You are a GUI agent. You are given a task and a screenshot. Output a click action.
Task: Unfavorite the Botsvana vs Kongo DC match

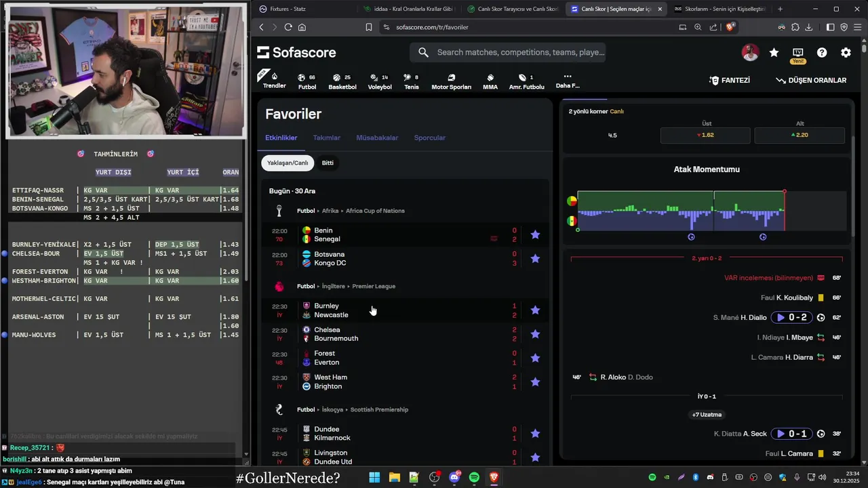pyautogui.click(x=535, y=258)
